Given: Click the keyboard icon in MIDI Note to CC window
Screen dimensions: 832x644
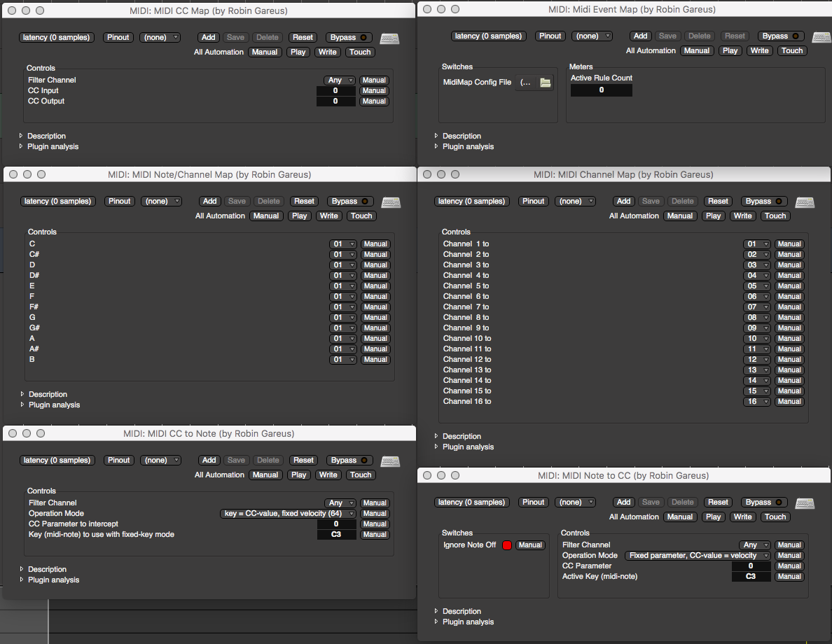Looking at the screenshot, I should pos(805,503).
